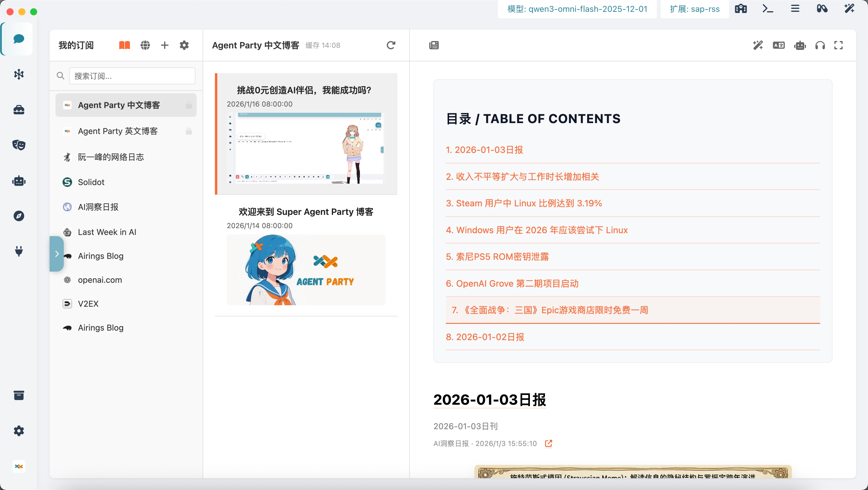This screenshot has height=490, width=868.
Task: Click the 我的订阅 panel title
Action: pos(76,45)
